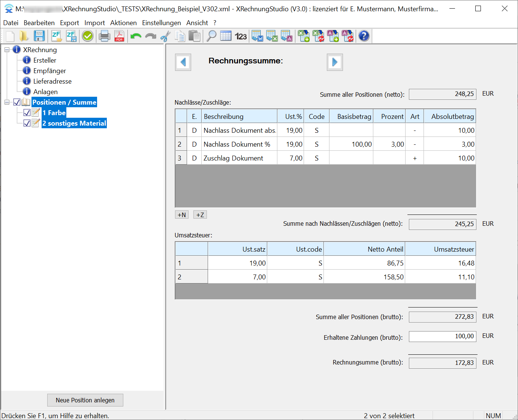
Task: Select Empfänger in the tree
Action: [49, 70]
